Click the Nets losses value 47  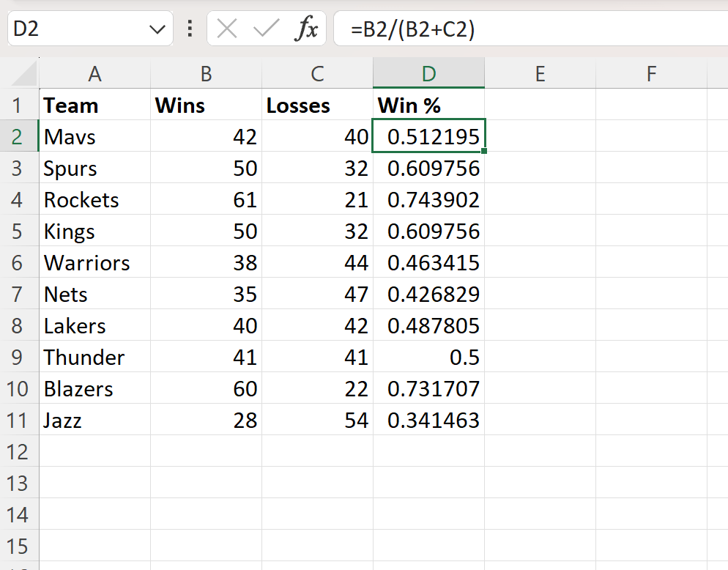pyautogui.click(x=318, y=294)
